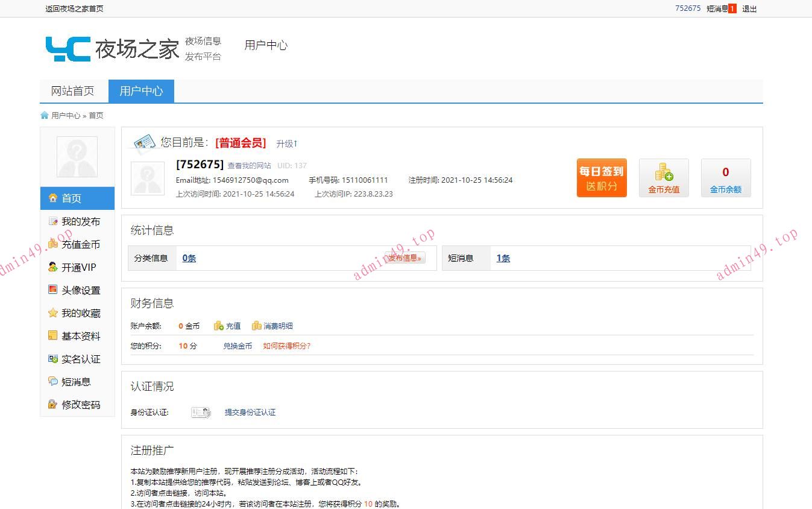Click the 如何获得积分? link
This screenshot has width=812, height=509.
coord(287,346)
